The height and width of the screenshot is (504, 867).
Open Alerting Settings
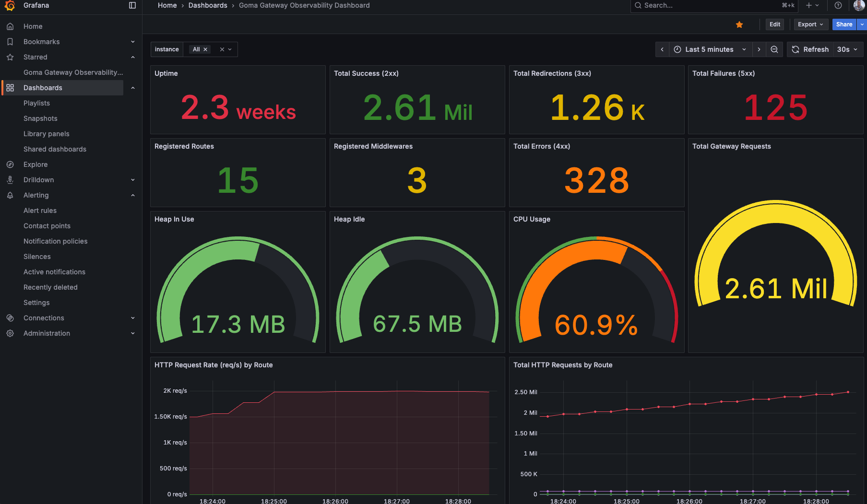[36, 303]
